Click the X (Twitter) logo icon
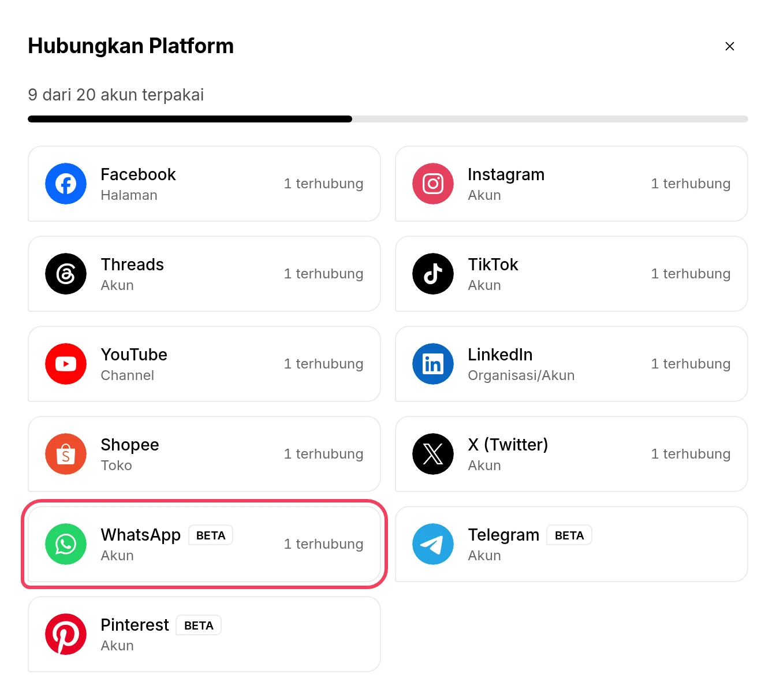This screenshot has height=700, width=776. 433,454
